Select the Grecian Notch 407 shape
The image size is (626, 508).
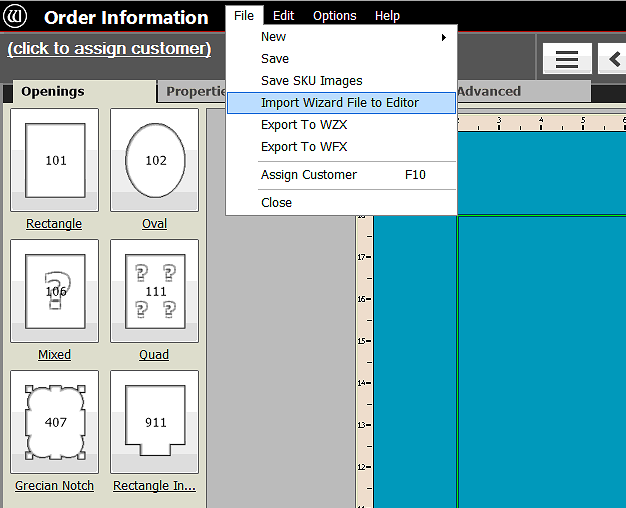click(55, 422)
